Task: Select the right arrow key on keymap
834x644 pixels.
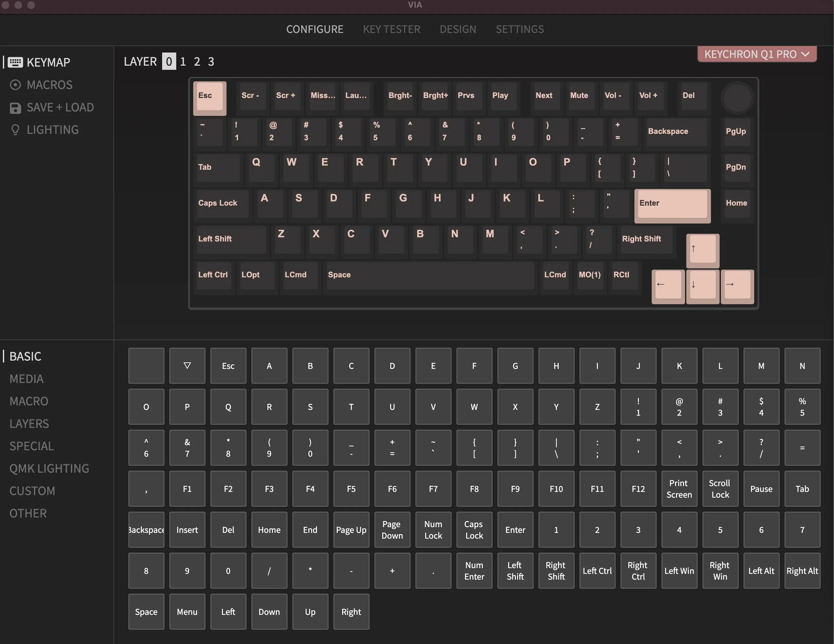Action: point(737,286)
